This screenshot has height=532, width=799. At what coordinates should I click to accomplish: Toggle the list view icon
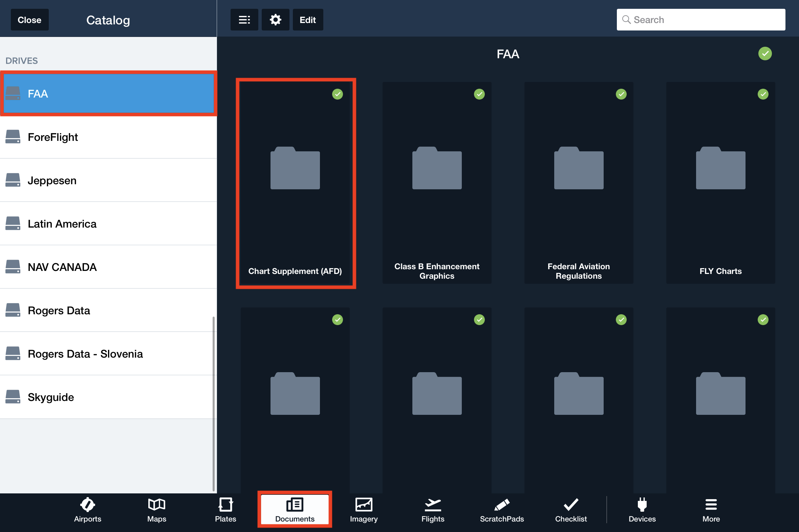pos(244,20)
